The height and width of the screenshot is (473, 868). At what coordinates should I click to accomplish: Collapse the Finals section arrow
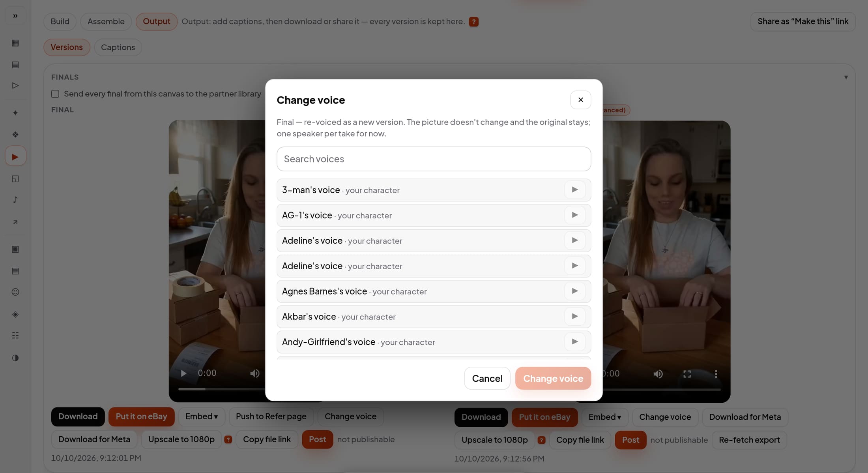(x=846, y=77)
